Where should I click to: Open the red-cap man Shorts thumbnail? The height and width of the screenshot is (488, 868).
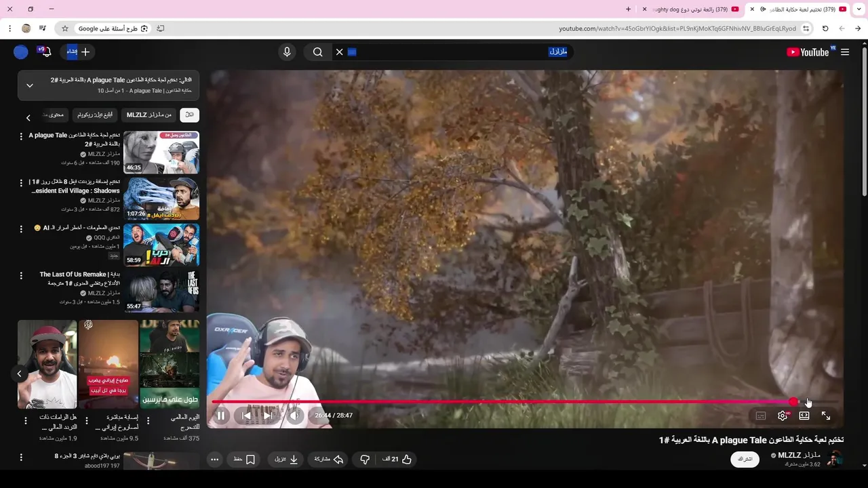coord(47,365)
